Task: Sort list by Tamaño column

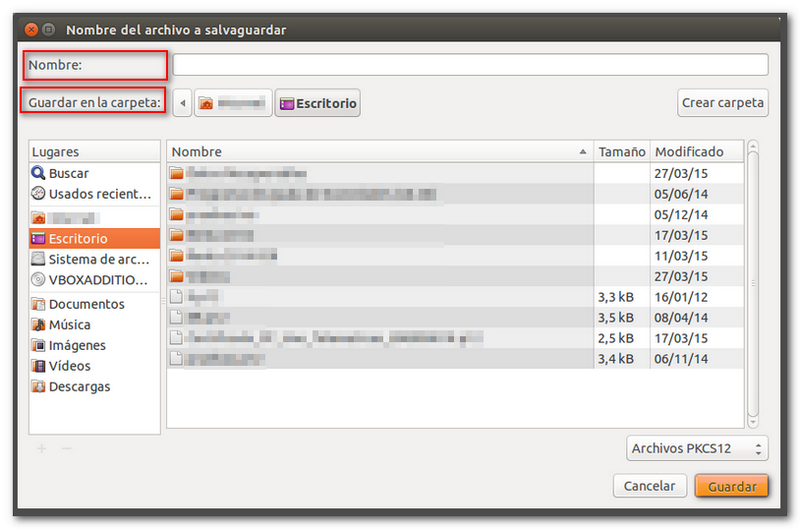Action: [x=621, y=152]
